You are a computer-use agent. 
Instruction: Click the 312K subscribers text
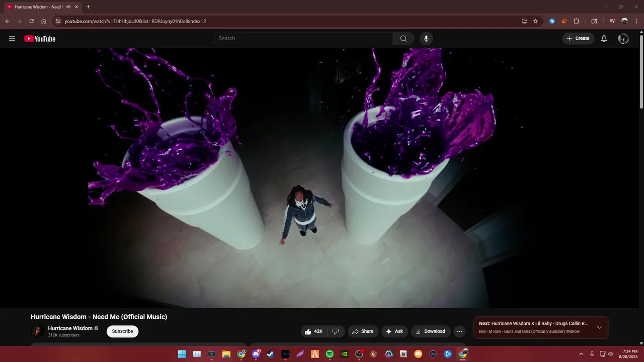click(64, 335)
